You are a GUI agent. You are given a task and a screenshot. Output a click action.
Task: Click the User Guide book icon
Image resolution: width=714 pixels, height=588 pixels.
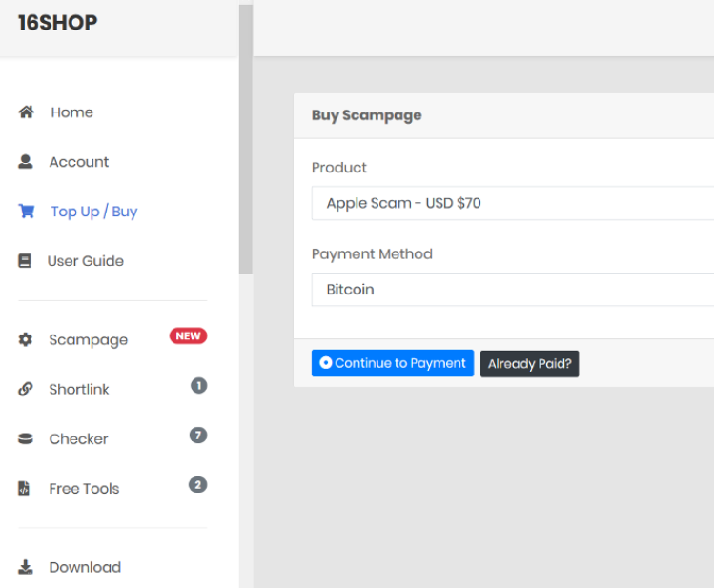coord(25,261)
